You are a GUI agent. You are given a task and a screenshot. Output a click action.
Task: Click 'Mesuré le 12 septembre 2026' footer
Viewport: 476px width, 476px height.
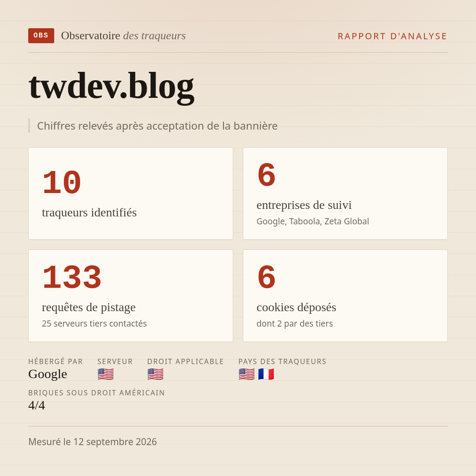pyautogui.click(x=93, y=442)
